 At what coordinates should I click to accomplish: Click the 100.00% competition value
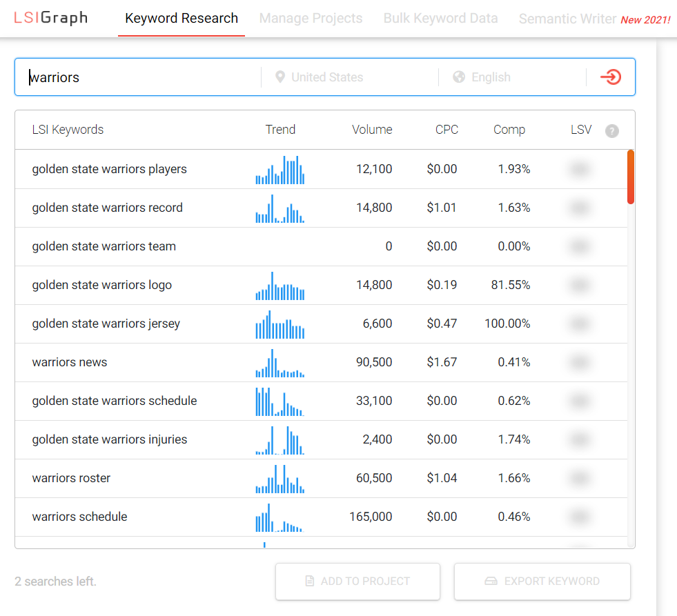click(x=507, y=324)
